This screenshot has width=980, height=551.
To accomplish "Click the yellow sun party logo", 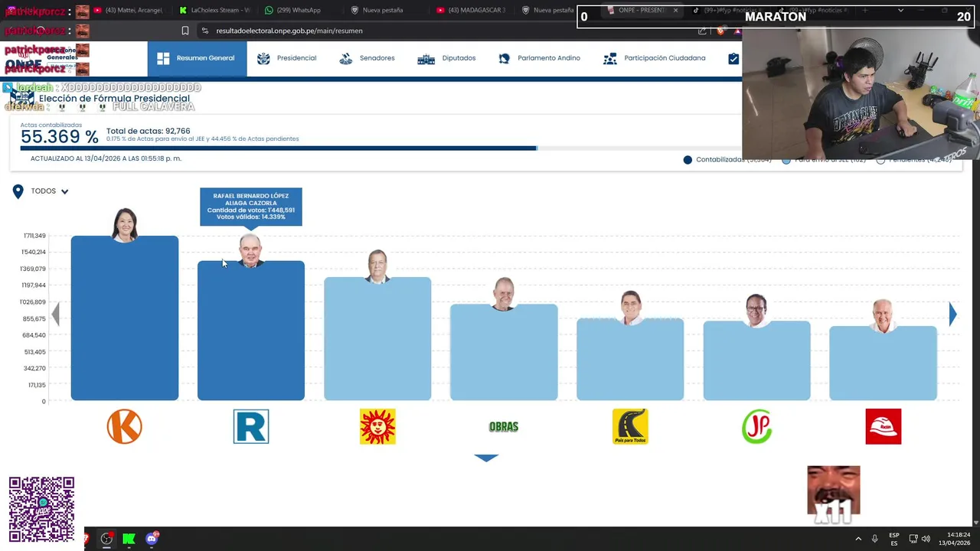I will point(377,426).
